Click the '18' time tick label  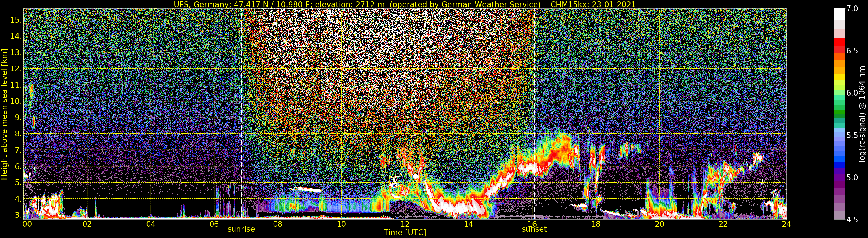pos(596,224)
